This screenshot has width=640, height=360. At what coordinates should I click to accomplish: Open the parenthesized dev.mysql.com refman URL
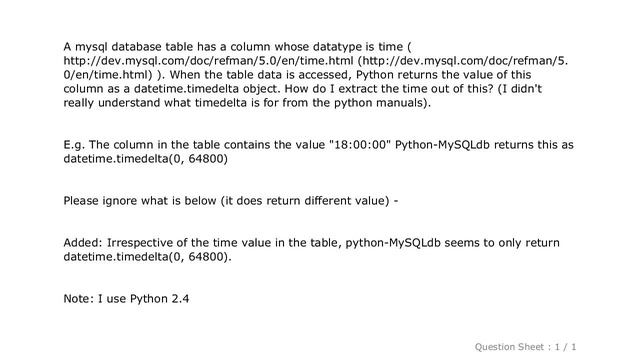click(465, 61)
